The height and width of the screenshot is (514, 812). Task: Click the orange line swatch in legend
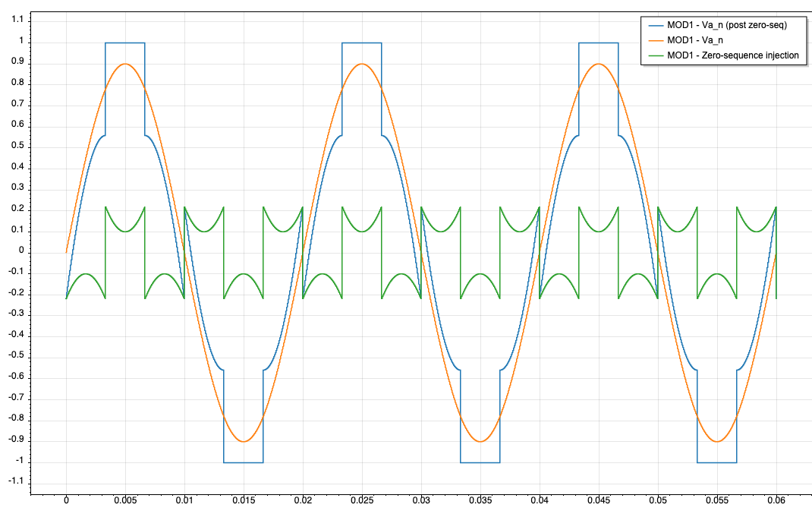tap(653, 40)
